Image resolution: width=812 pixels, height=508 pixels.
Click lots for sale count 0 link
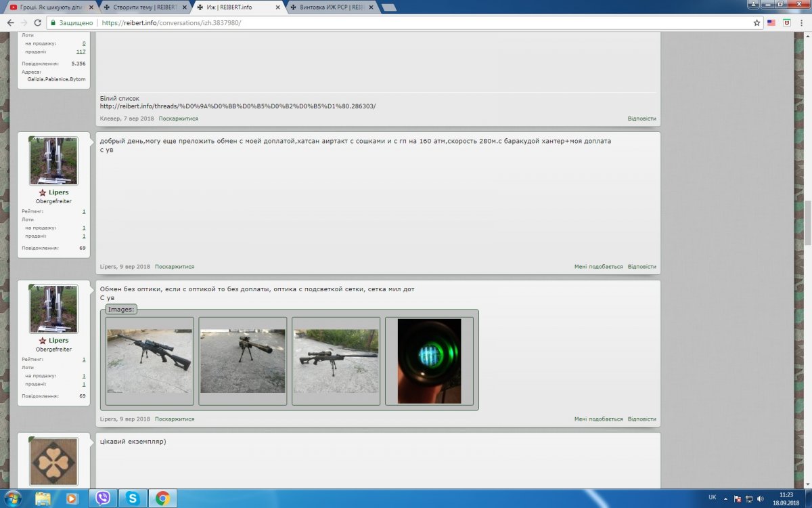click(x=84, y=43)
